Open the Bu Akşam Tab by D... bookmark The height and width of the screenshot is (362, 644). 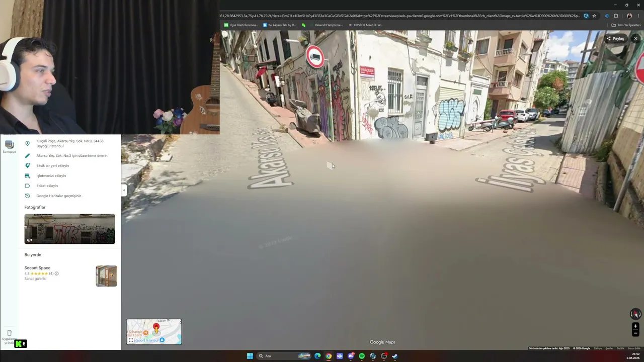pyautogui.click(x=280, y=25)
